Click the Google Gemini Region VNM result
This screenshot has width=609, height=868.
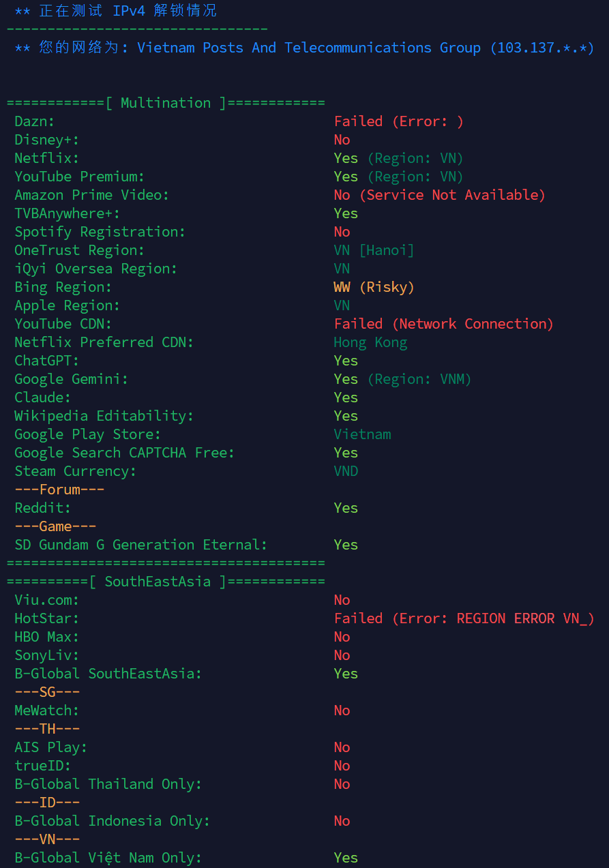coord(402,379)
